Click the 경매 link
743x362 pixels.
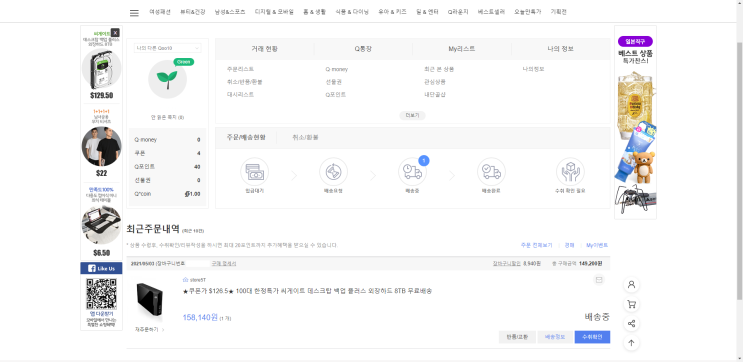570,245
